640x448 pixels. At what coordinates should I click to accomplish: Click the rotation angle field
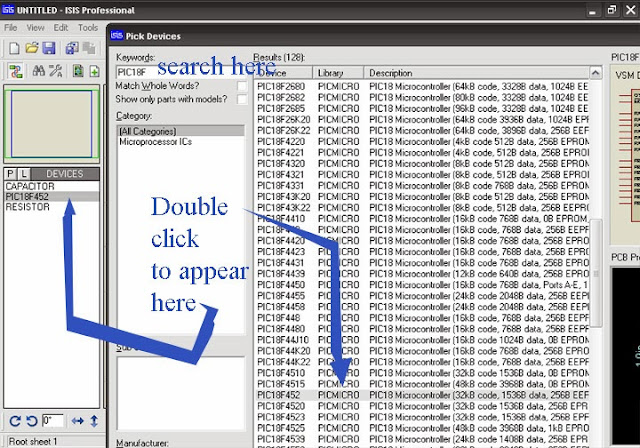[53, 420]
